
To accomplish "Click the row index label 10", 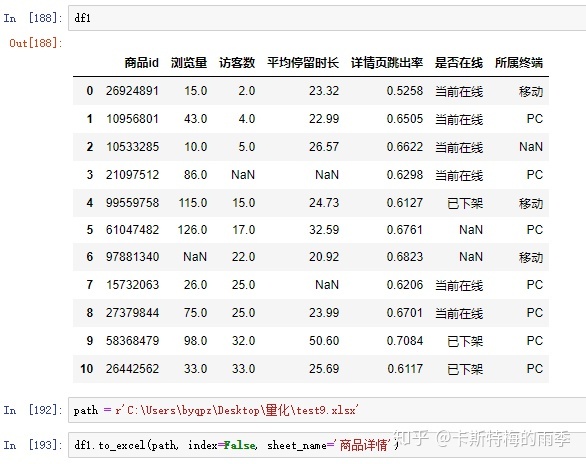I will click(x=86, y=369).
